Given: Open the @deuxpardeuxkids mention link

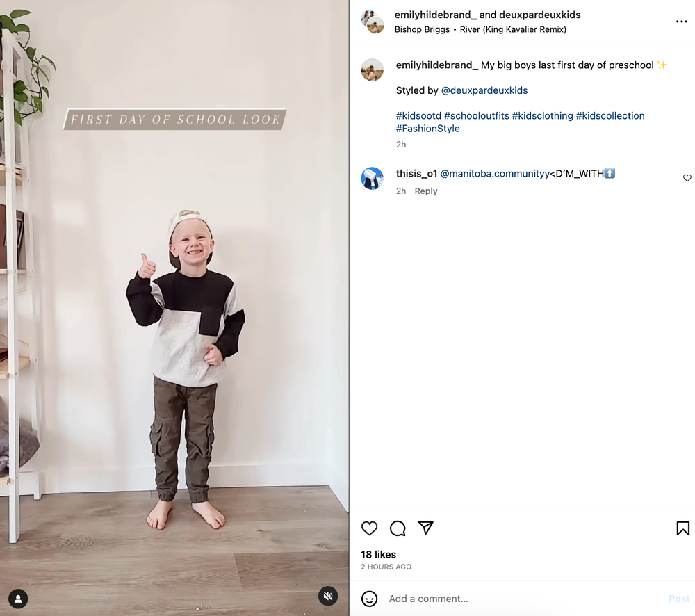Looking at the screenshot, I should coord(484,90).
